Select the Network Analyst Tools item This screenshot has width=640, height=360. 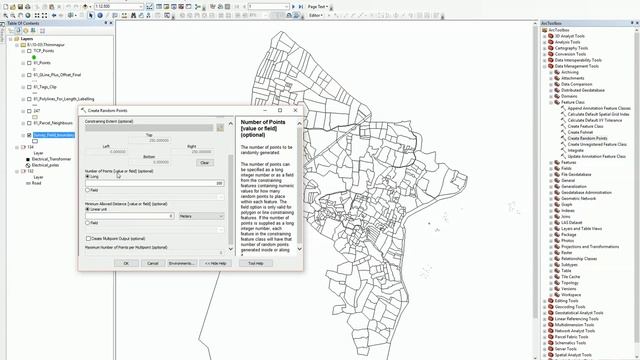575,331
